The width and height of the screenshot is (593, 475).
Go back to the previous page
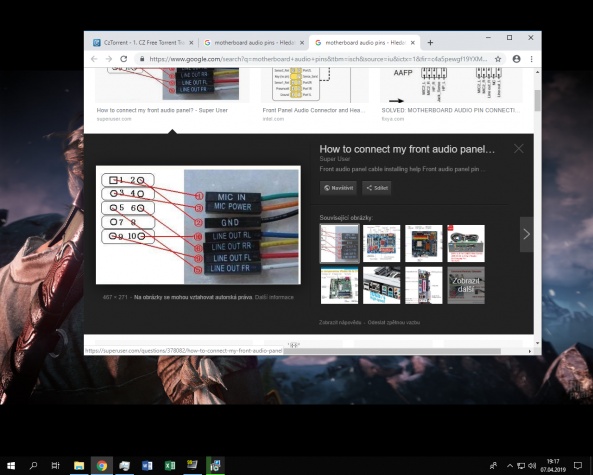point(94,59)
